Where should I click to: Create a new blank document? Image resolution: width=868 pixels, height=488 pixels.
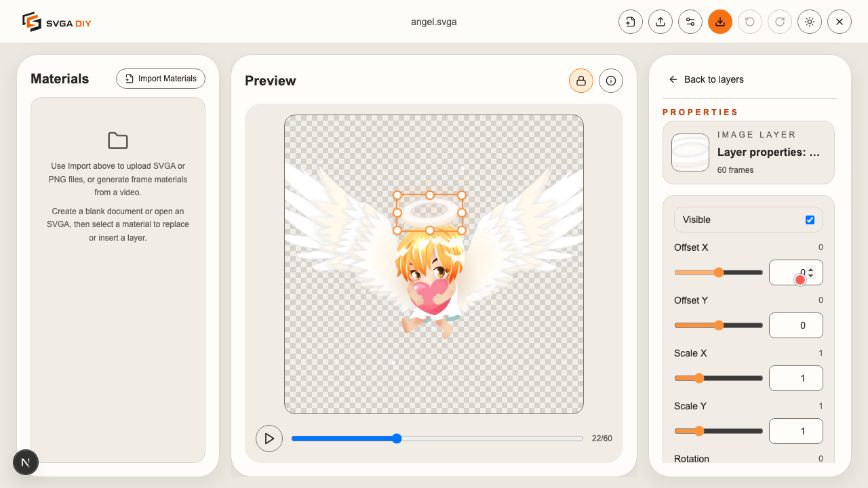(x=631, y=22)
